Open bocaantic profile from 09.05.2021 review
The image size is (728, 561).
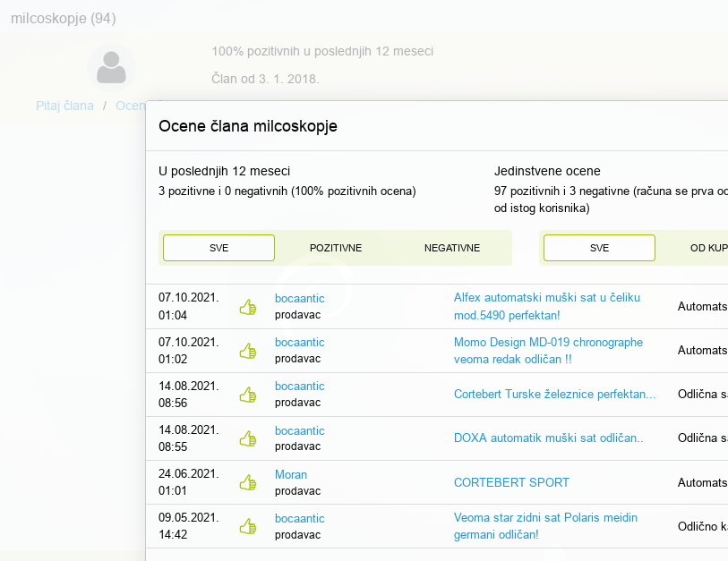tap(299, 518)
